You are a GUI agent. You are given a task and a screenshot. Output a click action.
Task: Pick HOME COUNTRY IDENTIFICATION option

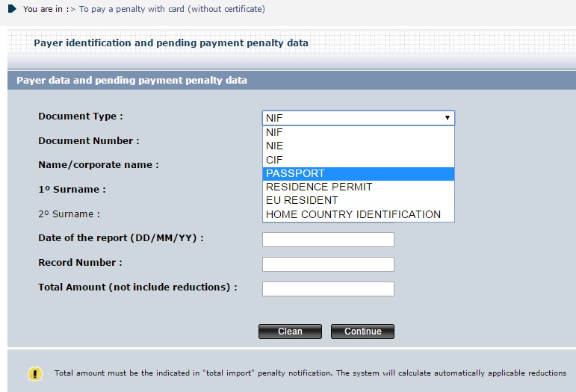pos(359,214)
